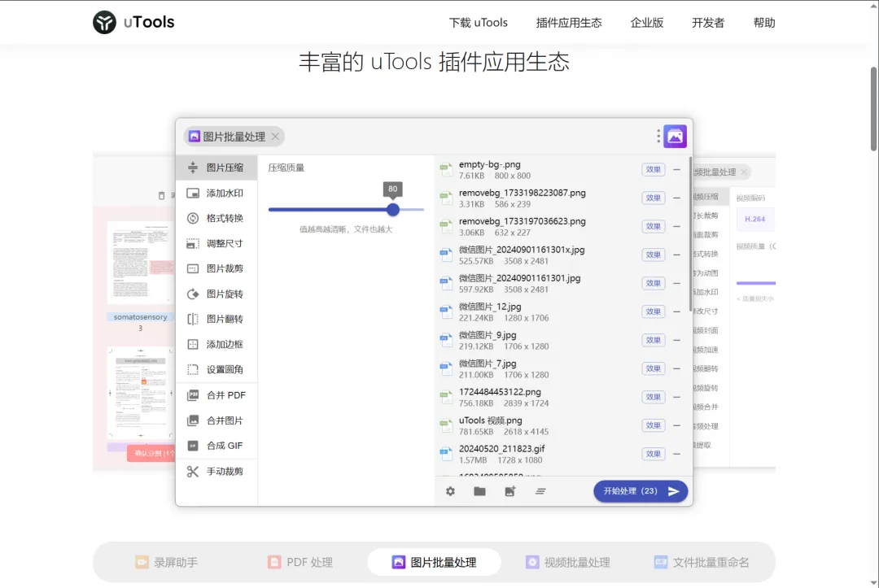Select 合成 GIF tool
The height and width of the screenshot is (588, 879).
coord(216,446)
